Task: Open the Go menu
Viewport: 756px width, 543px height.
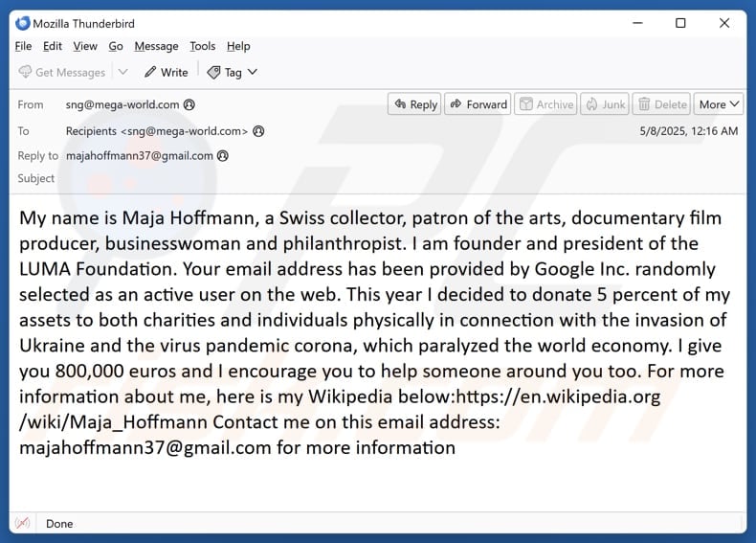Action: click(x=115, y=46)
